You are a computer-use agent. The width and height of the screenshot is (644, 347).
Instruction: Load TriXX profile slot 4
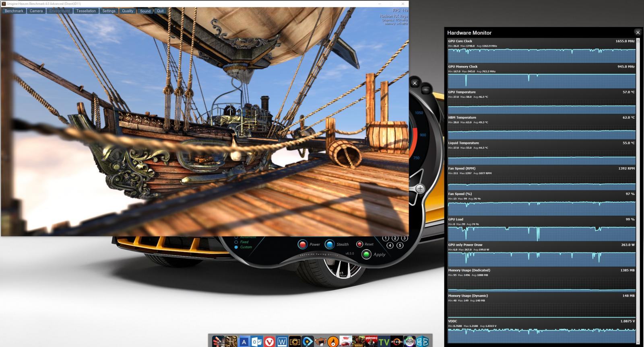coord(390,245)
